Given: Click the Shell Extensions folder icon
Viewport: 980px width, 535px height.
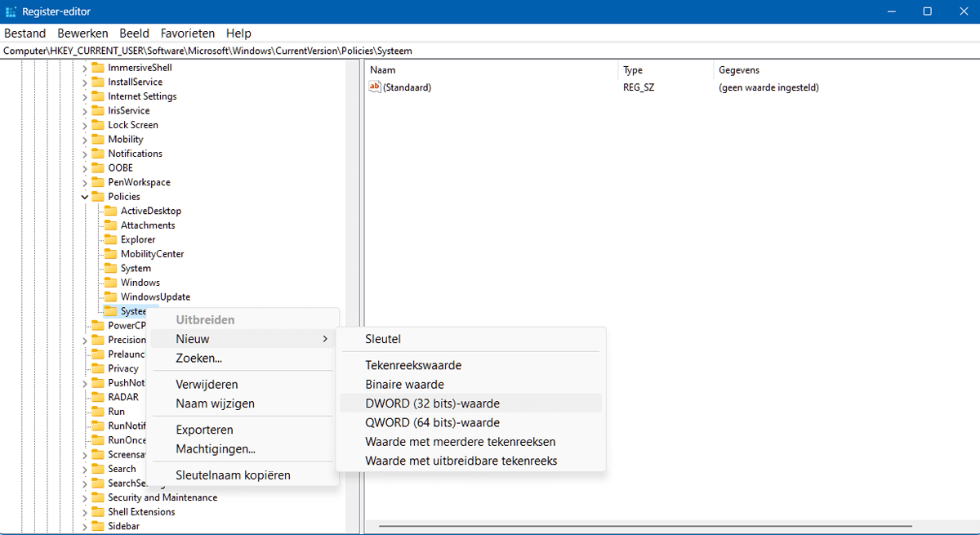Looking at the screenshot, I should coord(98,512).
